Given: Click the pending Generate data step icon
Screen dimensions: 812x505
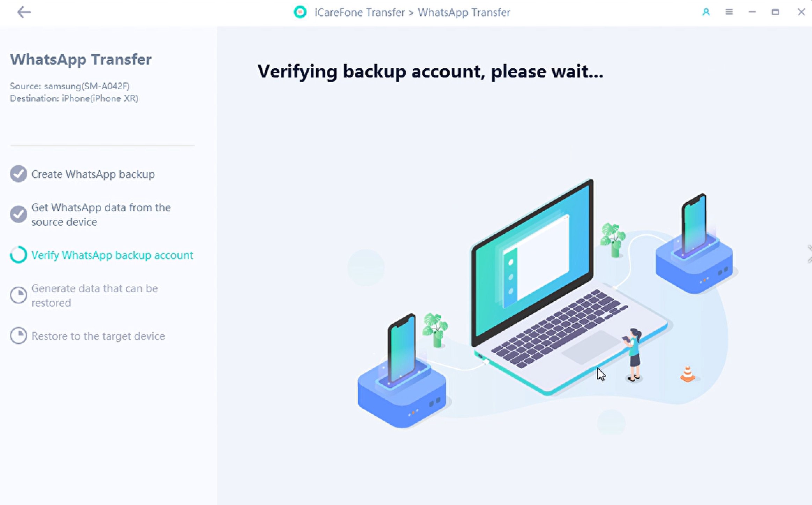Looking at the screenshot, I should (x=19, y=295).
